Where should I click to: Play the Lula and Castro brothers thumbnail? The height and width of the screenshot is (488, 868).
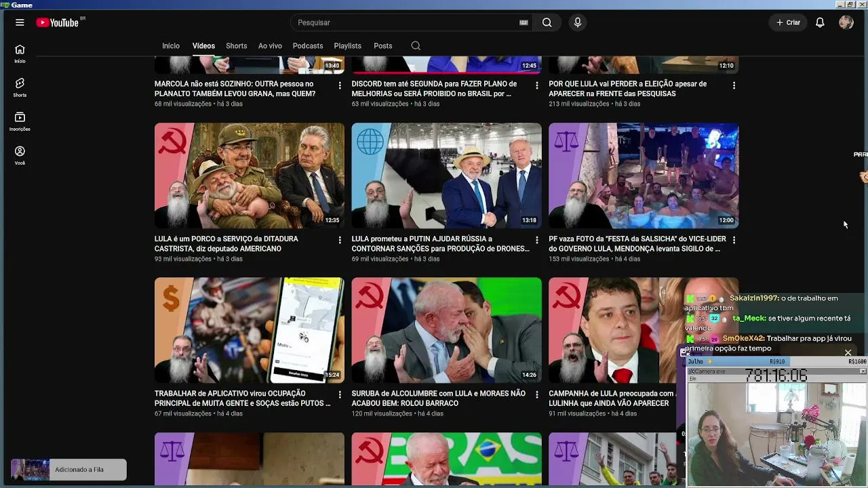250,176
